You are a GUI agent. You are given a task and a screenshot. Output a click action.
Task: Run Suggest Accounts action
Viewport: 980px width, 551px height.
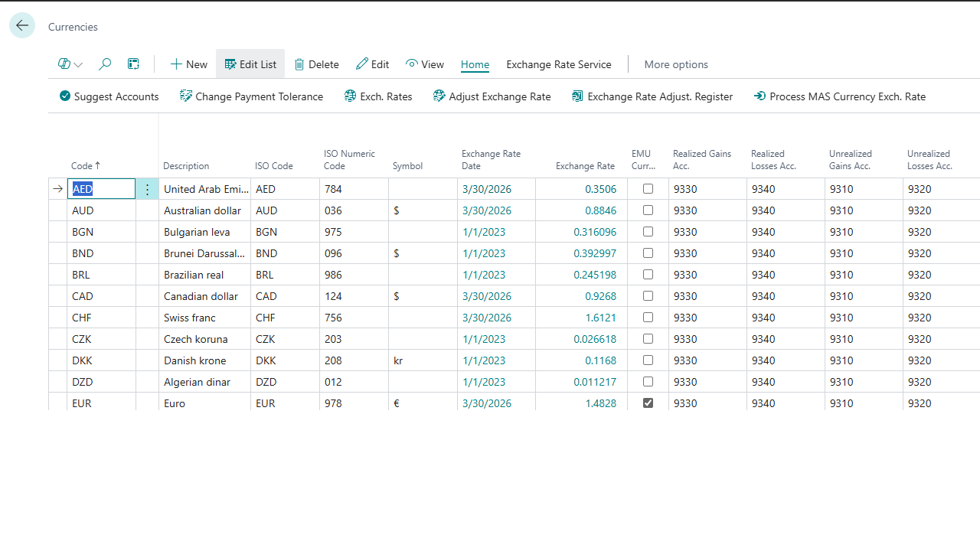[109, 96]
